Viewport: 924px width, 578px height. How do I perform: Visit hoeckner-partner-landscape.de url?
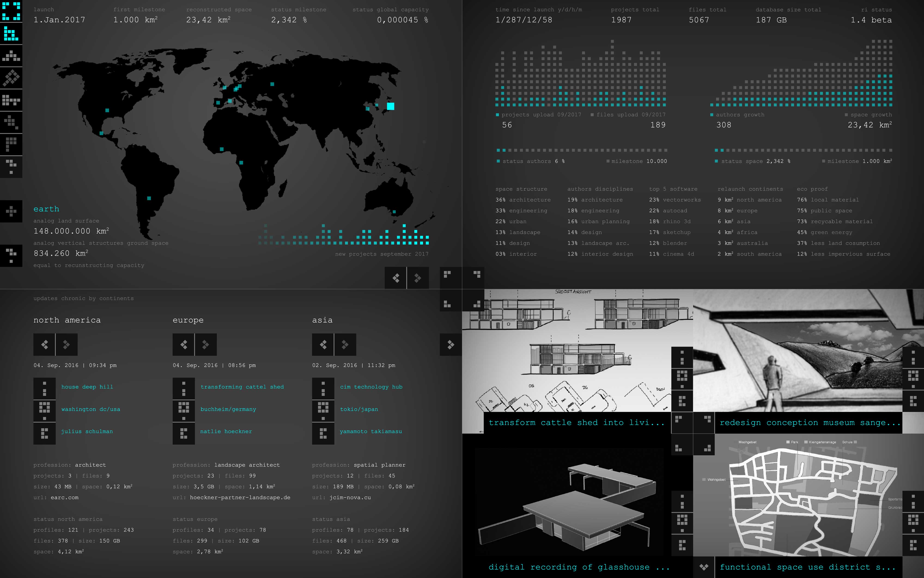point(240,497)
